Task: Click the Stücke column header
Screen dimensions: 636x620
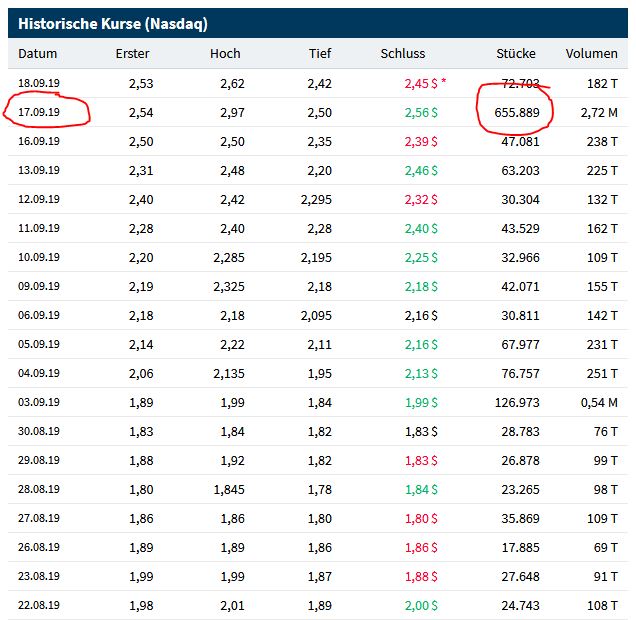Action: click(516, 54)
